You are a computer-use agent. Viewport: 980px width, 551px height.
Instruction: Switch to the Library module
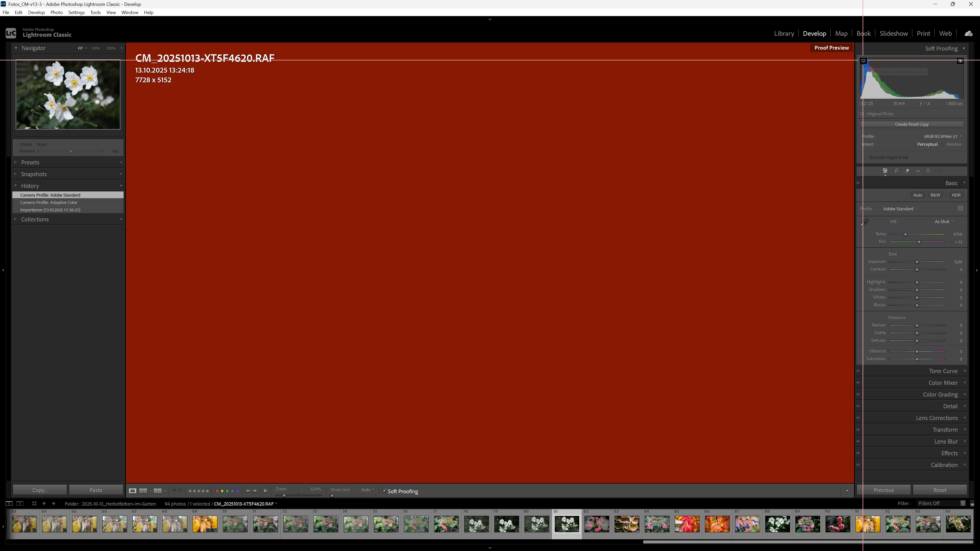pos(784,33)
